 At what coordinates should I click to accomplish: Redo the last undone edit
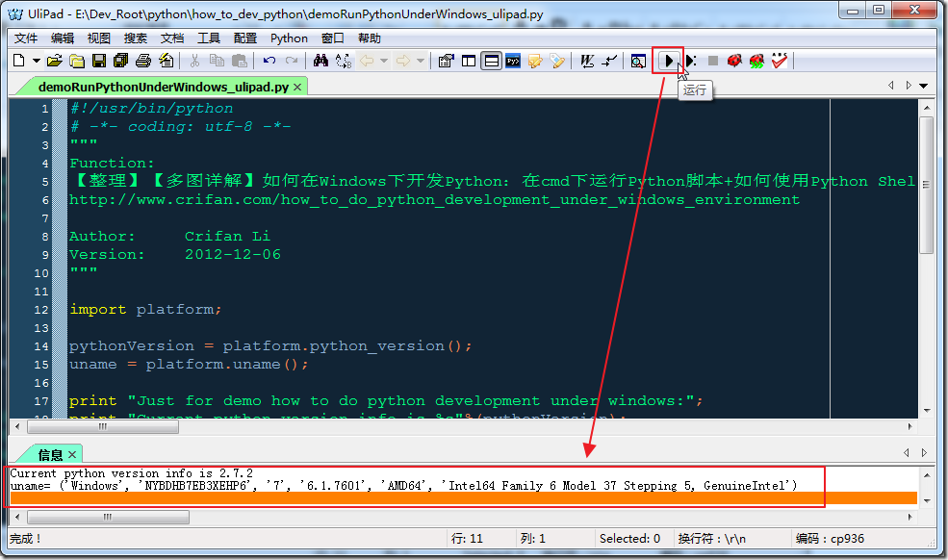(292, 61)
